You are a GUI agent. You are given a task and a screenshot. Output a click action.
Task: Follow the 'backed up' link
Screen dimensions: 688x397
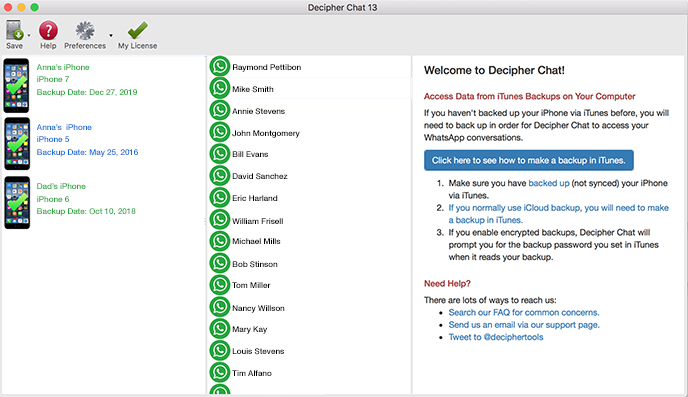pyautogui.click(x=548, y=183)
